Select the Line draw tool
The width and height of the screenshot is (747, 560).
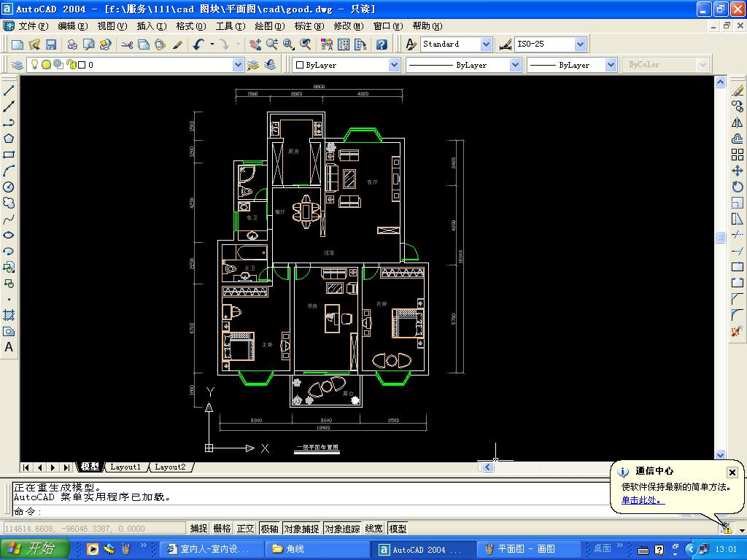[9, 90]
